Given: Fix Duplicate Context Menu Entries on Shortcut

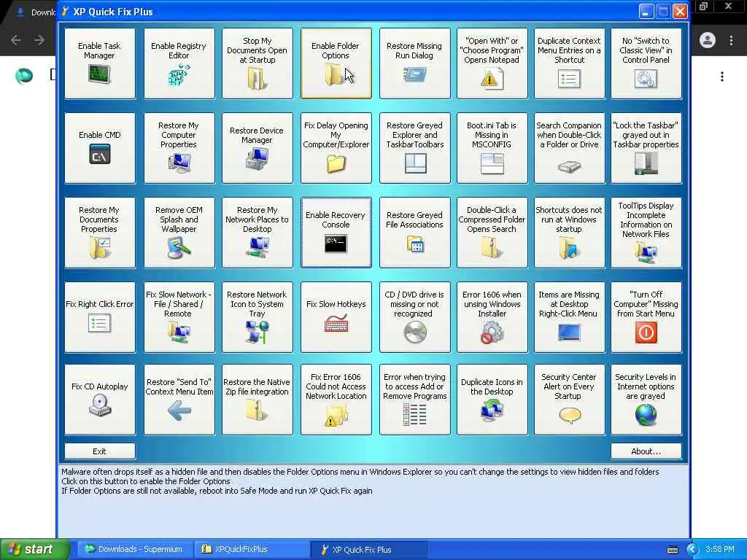Looking at the screenshot, I should (569, 63).
